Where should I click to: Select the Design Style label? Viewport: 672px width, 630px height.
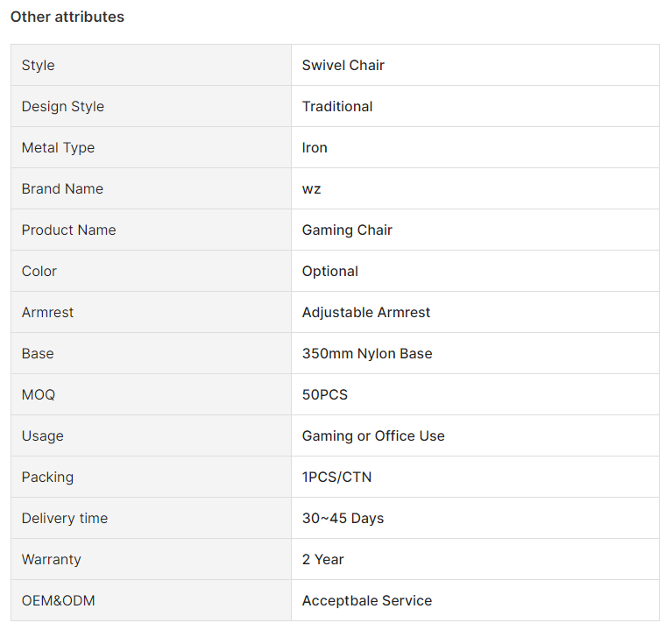coord(62,106)
